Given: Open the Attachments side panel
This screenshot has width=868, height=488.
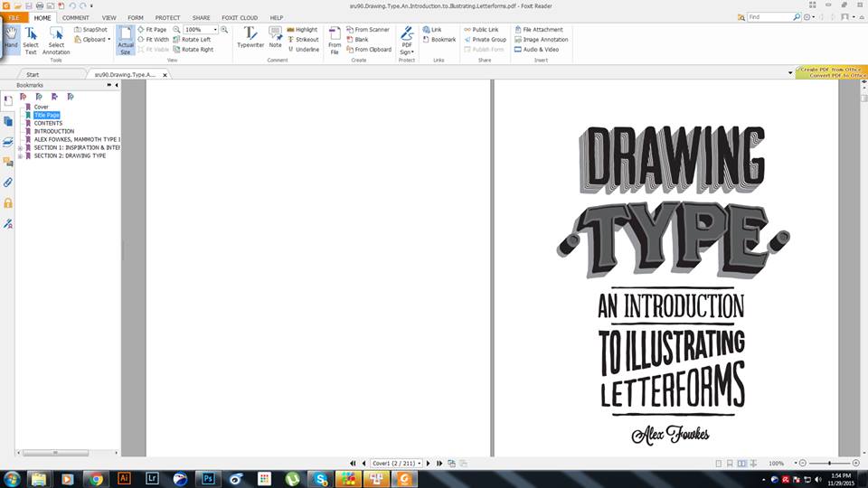Looking at the screenshot, I should click(8, 183).
